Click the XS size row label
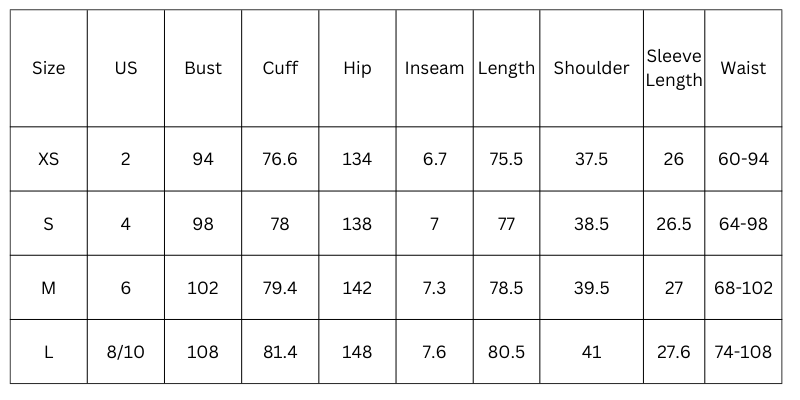Viewport: 800px width, 400px height. (x=48, y=159)
